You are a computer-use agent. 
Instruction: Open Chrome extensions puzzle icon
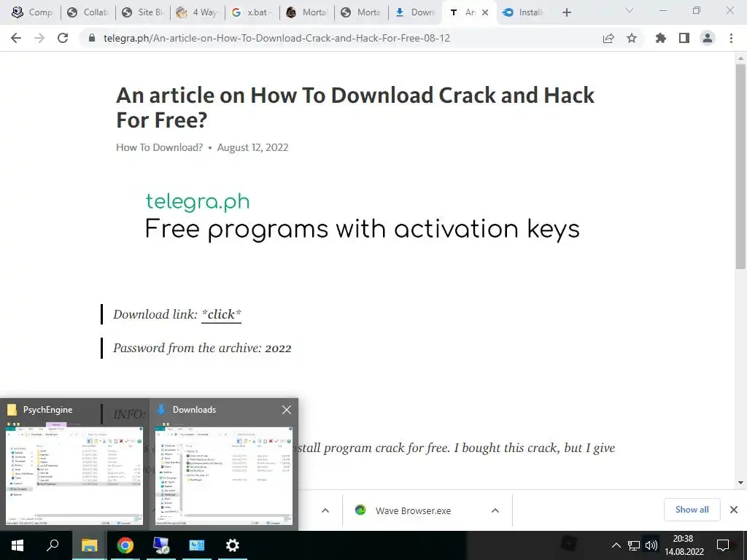click(x=661, y=38)
